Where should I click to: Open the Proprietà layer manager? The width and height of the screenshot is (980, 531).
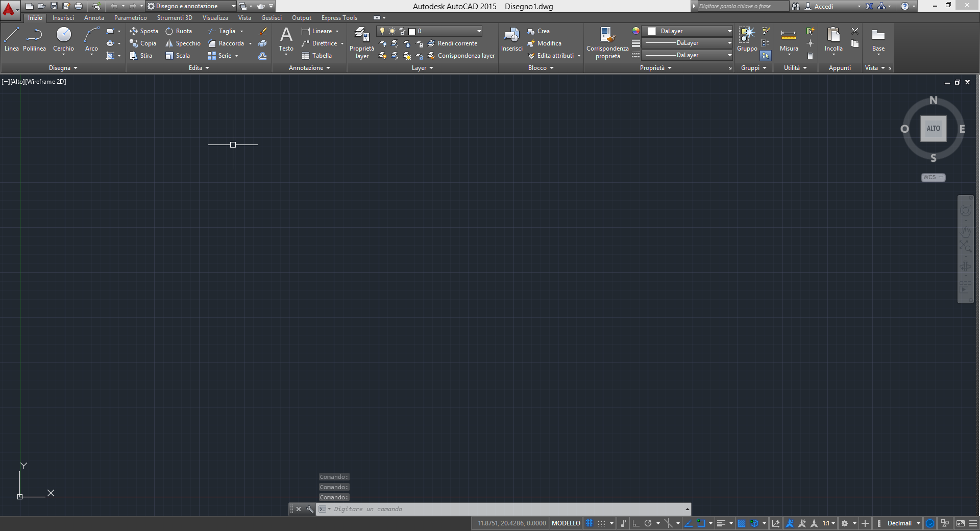[x=361, y=43]
